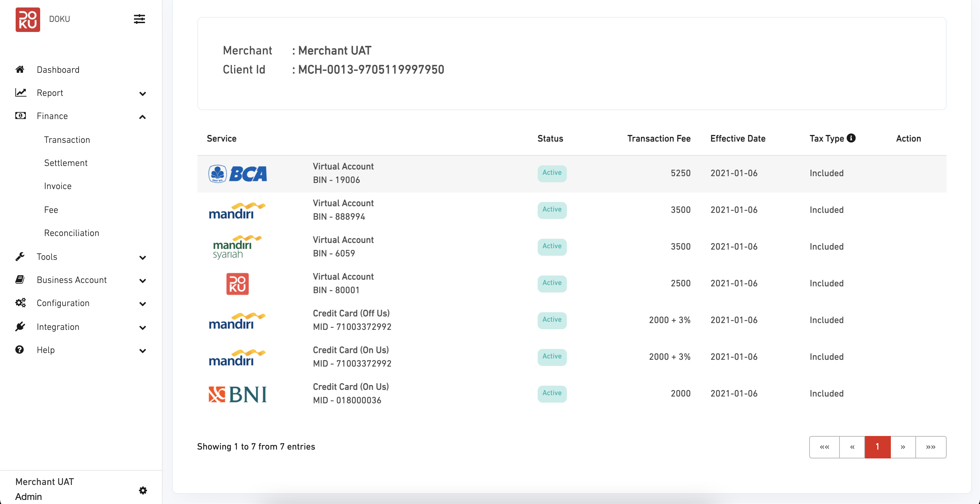The height and width of the screenshot is (504, 980).
Task: Click the Tools wrench icon
Action: 20,256
